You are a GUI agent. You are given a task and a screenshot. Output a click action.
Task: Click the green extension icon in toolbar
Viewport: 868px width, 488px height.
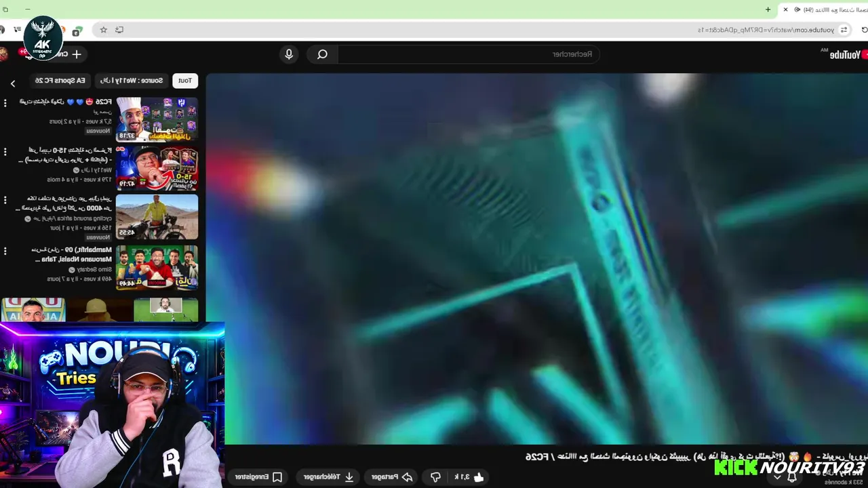click(77, 30)
